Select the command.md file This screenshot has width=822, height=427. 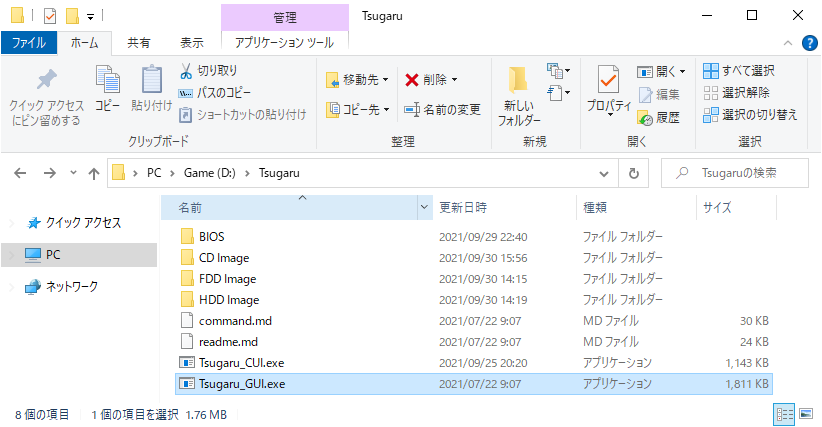473,321
